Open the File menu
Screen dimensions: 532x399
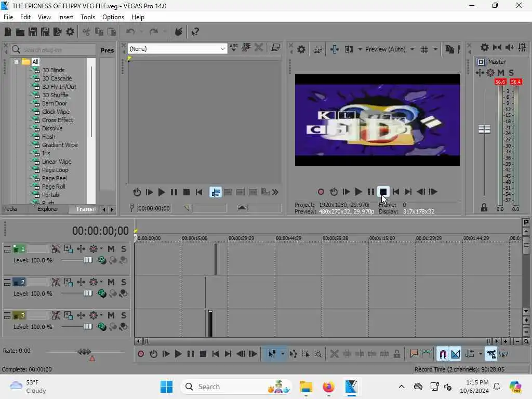pyautogui.click(x=8, y=17)
